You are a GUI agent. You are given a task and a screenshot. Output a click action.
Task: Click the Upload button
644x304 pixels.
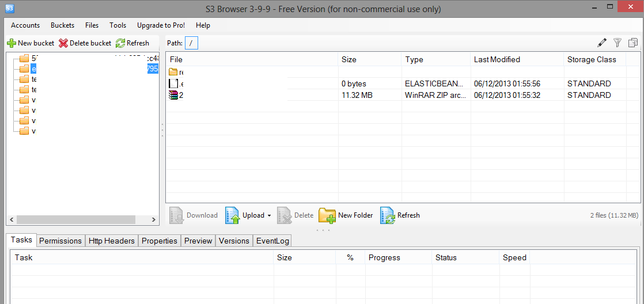pyautogui.click(x=245, y=215)
